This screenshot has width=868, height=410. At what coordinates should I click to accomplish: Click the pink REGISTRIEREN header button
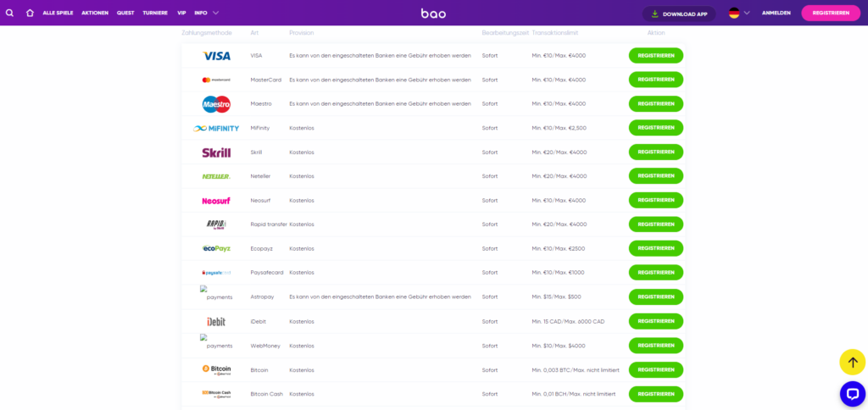[831, 13]
